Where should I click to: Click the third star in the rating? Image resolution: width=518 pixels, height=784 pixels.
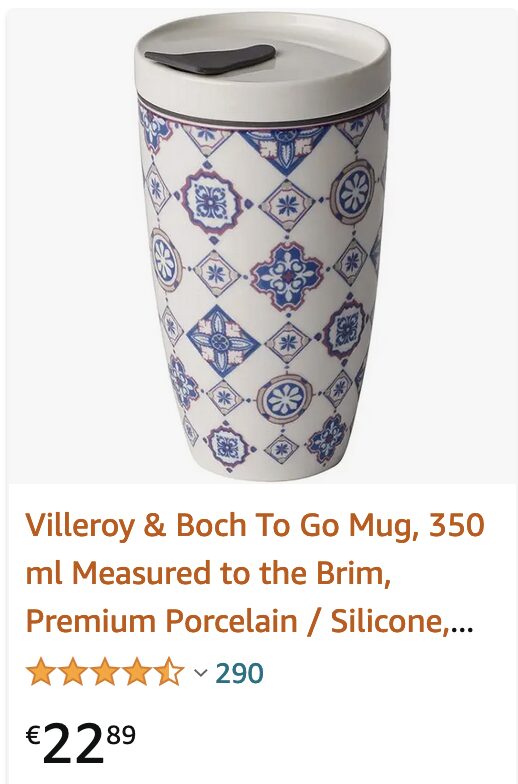click(x=106, y=672)
